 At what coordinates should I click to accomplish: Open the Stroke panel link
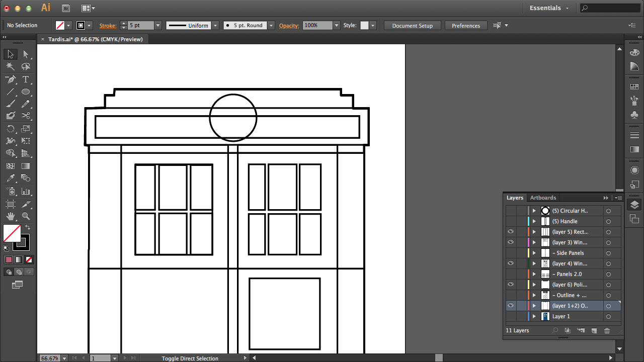108,26
